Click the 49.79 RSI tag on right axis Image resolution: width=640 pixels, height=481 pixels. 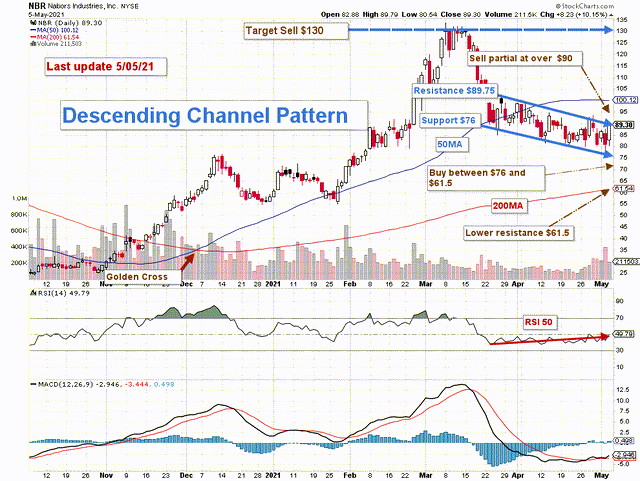623,334
